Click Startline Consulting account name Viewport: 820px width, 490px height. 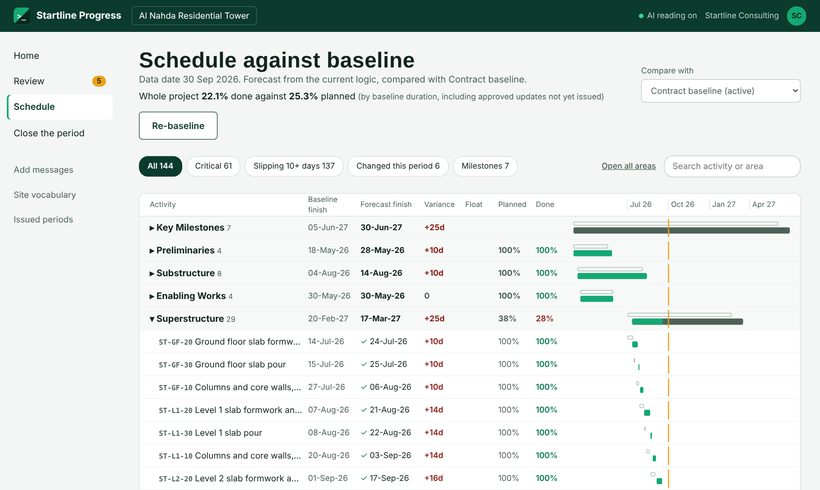[742, 16]
